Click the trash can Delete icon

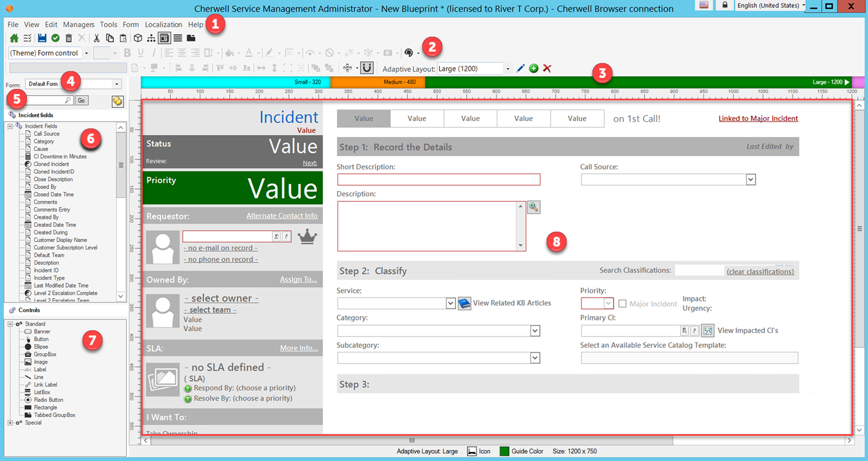tap(69, 38)
